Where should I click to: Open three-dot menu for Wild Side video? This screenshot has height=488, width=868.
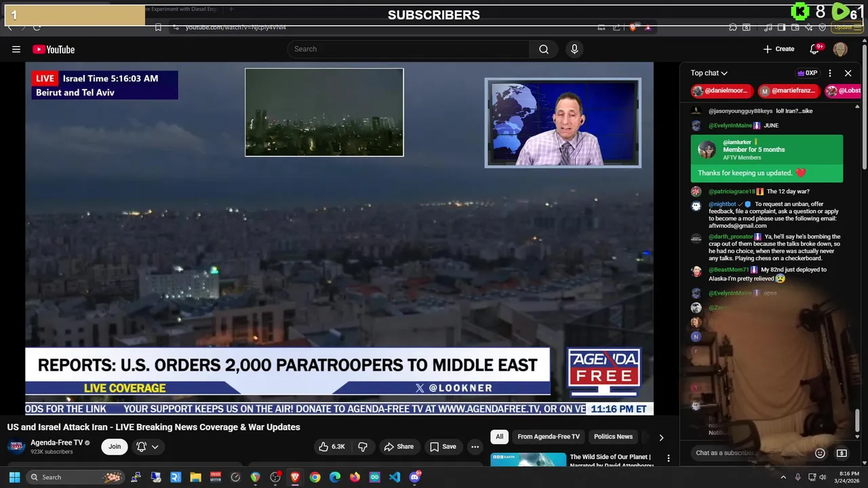click(x=668, y=458)
